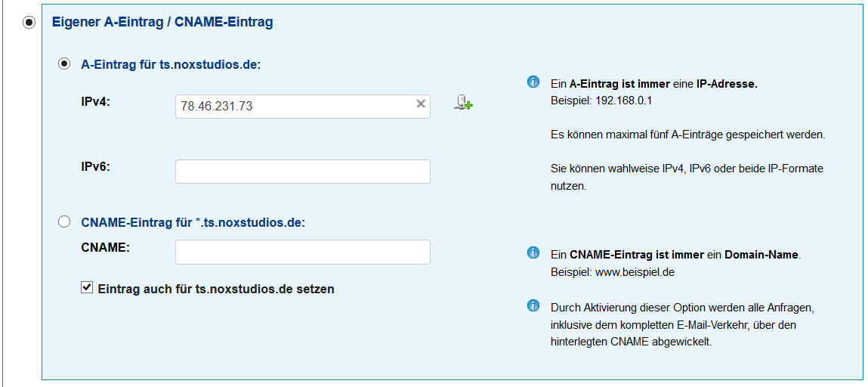This screenshot has width=868, height=387.
Task: Click info icon beside A-Eintrag IP-Adresse hint
Action: [533, 82]
